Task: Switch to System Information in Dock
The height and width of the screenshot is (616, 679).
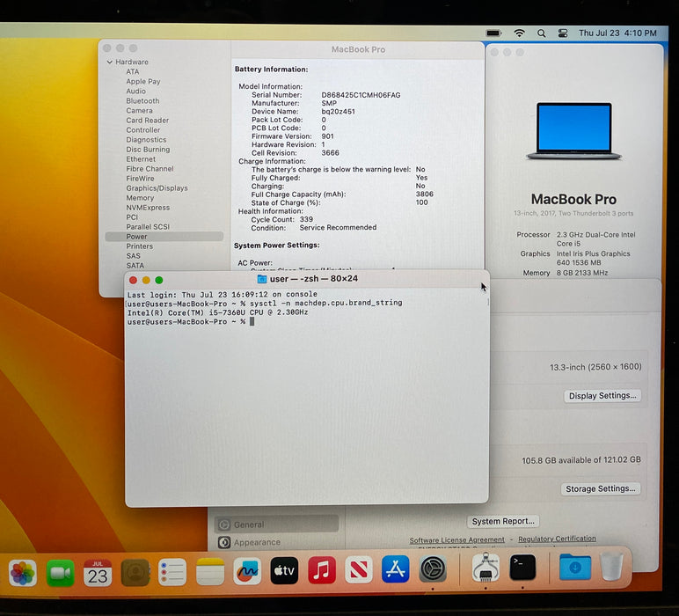Action: [x=486, y=568]
